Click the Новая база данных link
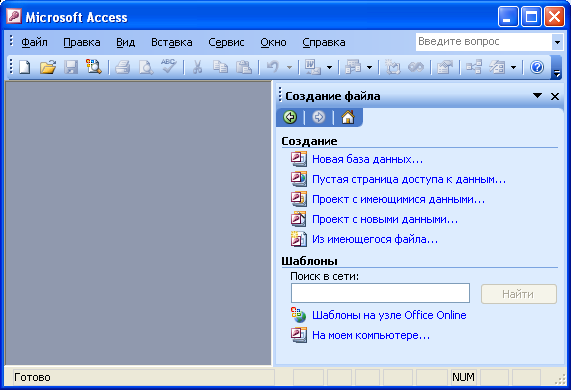The image size is (571, 390). [x=367, y=159]
